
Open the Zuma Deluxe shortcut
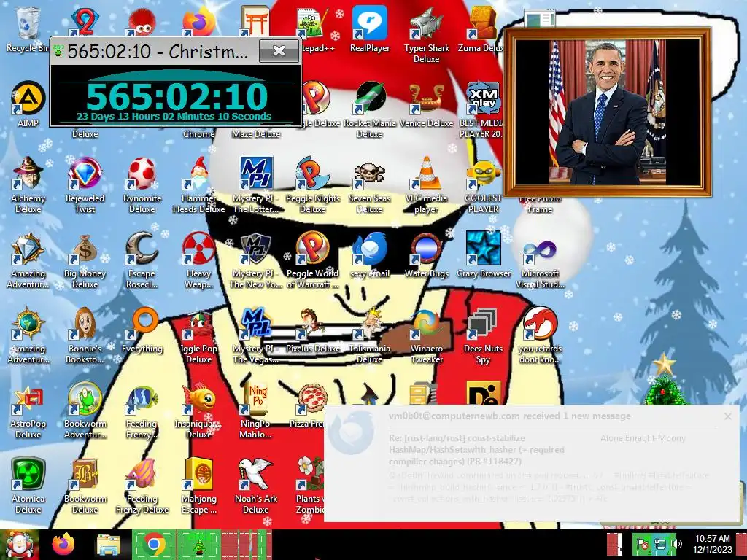[482, 30]
